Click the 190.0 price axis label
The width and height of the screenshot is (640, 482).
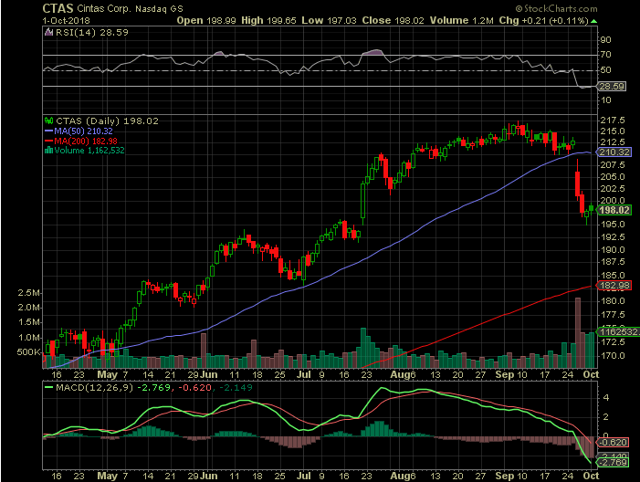(x=612, y=249)
